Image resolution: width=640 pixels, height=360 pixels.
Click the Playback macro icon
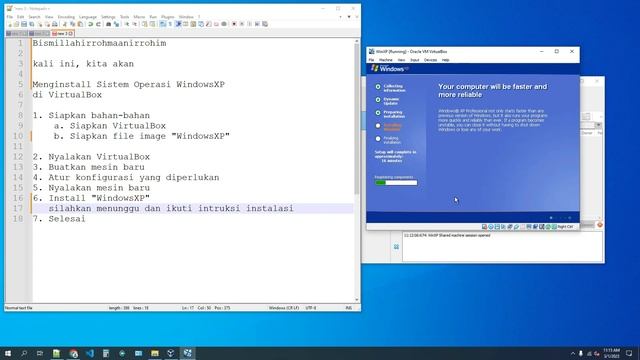point(249,24)
